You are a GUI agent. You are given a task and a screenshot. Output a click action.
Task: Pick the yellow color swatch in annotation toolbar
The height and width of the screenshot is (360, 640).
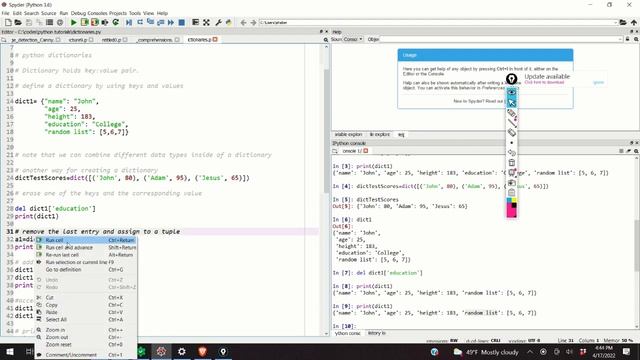pyautogui.click(x=514, y=200)
